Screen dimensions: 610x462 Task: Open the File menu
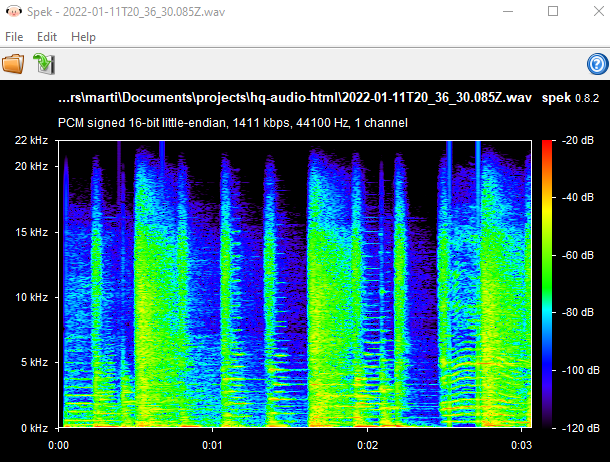pyautogui.click(x=14, y=37)
